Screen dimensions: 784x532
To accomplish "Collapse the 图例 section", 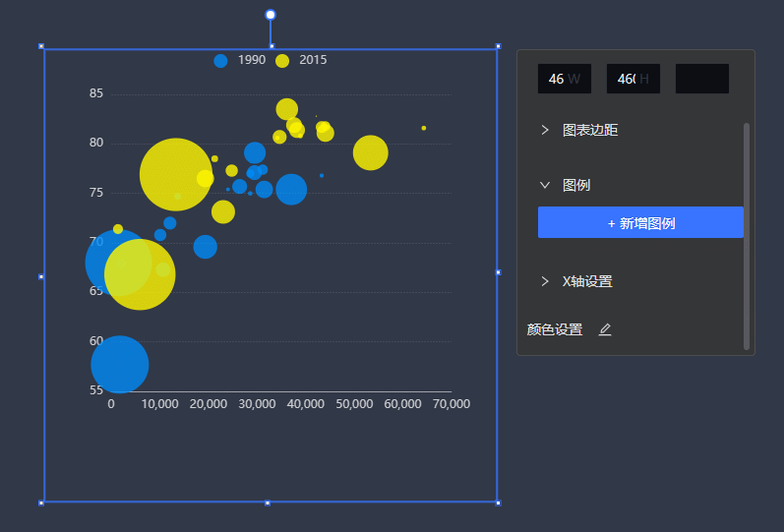I will [576, 185].
